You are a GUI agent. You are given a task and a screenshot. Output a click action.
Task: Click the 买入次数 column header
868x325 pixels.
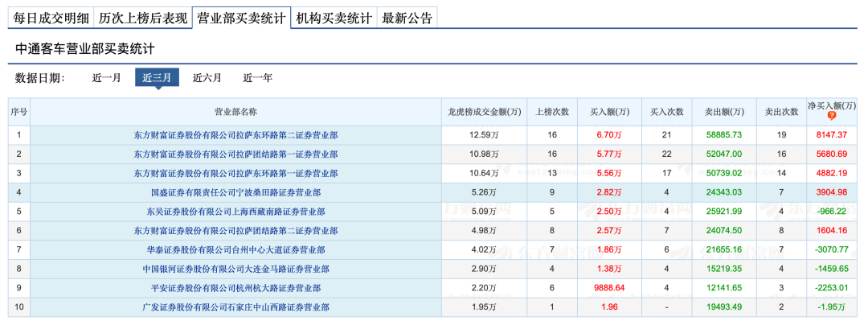(666, 112)
